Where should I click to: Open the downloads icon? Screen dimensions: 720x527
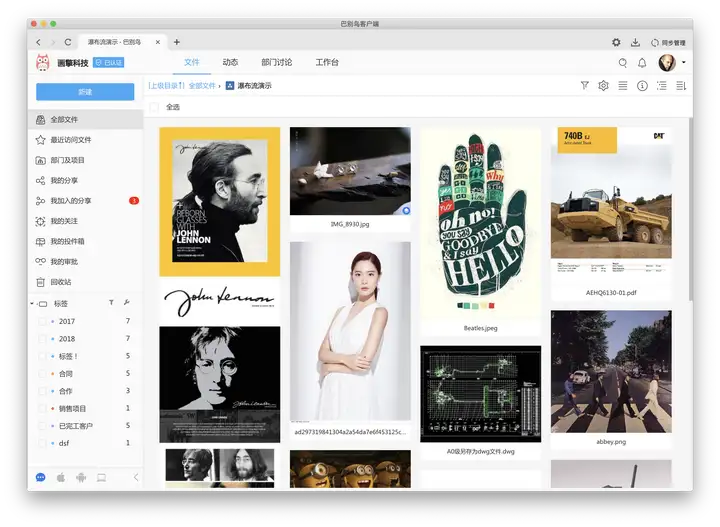pos(635,42)
